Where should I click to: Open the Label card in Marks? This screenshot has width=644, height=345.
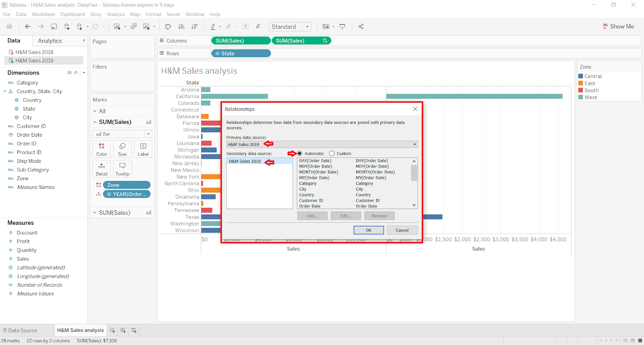143,149
